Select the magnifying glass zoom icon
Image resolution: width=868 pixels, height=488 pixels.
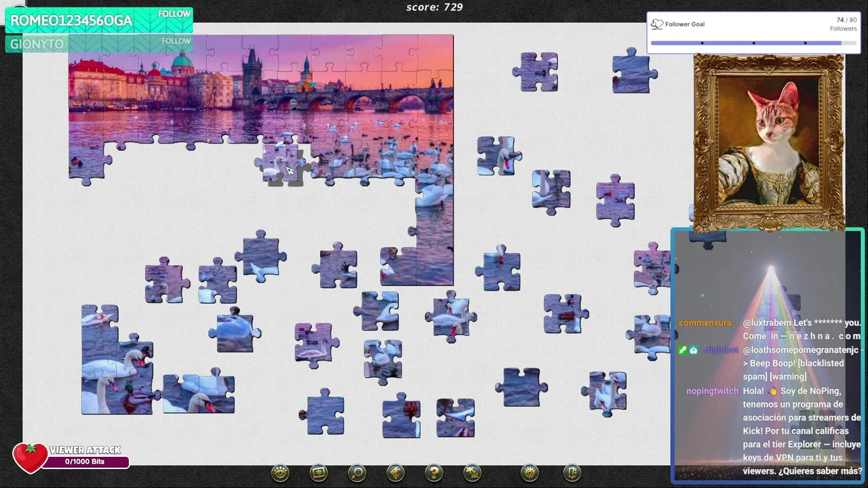(357, 473)
